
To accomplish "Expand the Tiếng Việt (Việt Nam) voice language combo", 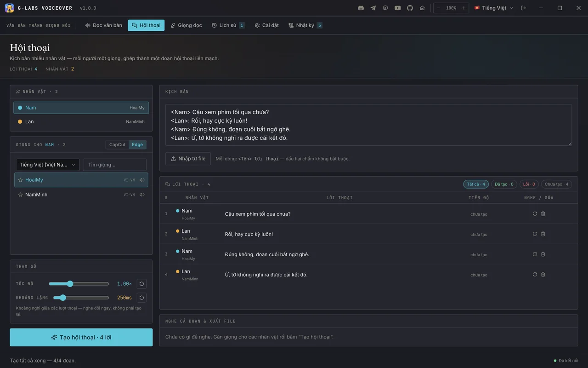I will pos(48,165).
